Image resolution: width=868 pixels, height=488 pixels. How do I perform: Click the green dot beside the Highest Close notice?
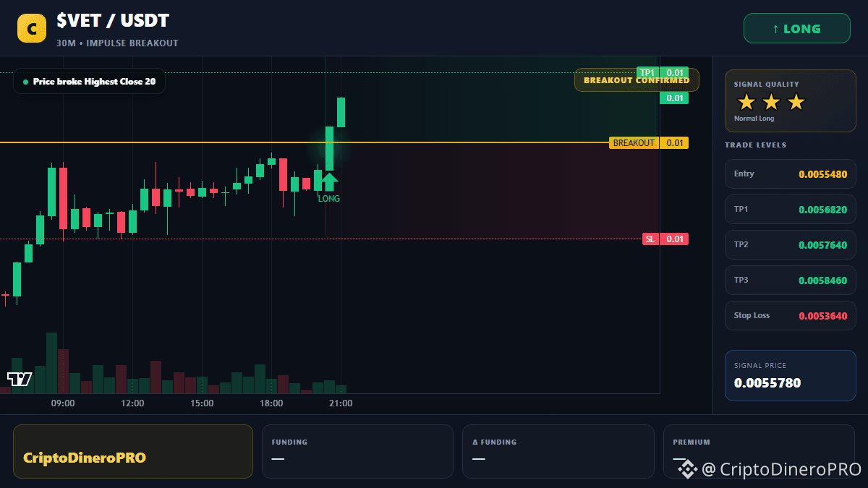pyautogui.click(x=26, y=82)
